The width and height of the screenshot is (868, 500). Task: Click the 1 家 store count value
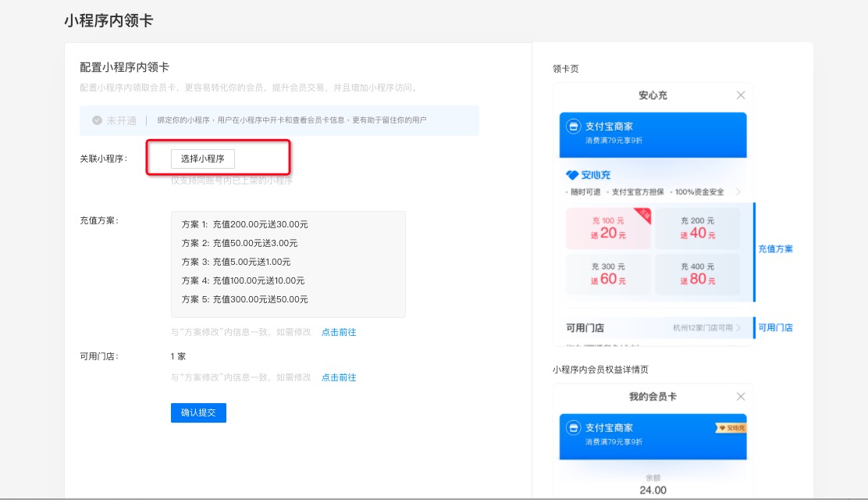point(178,356)
